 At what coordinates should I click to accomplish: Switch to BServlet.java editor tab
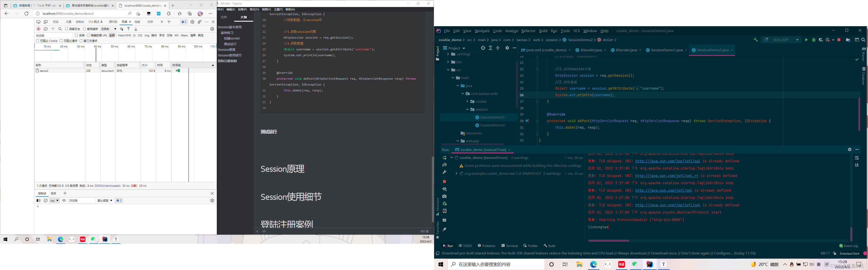(626, 50)
